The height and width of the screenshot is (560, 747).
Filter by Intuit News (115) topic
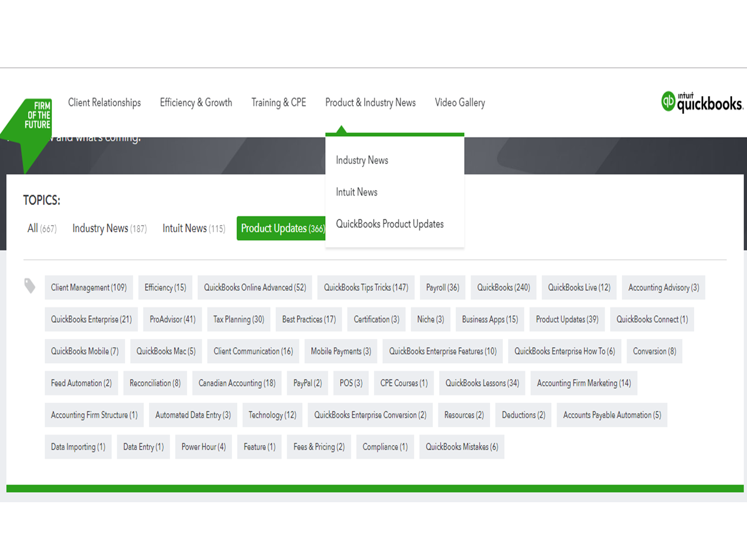(x=194, y=228)
